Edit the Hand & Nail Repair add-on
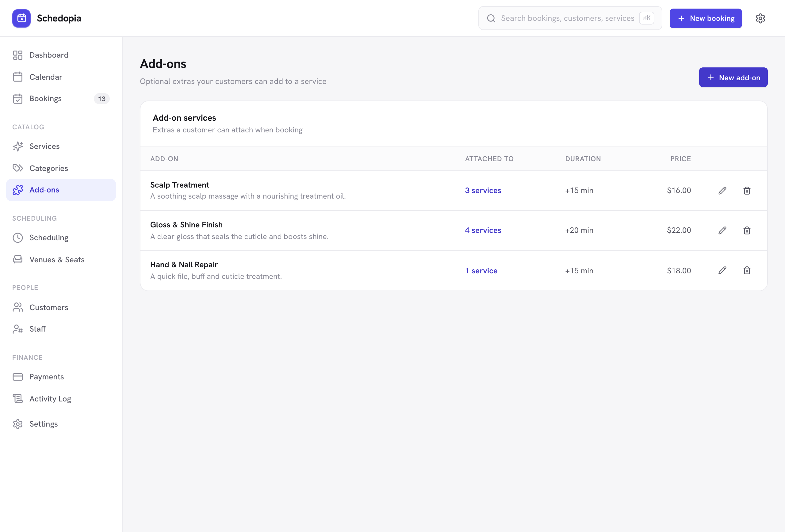 click(722, 270)
